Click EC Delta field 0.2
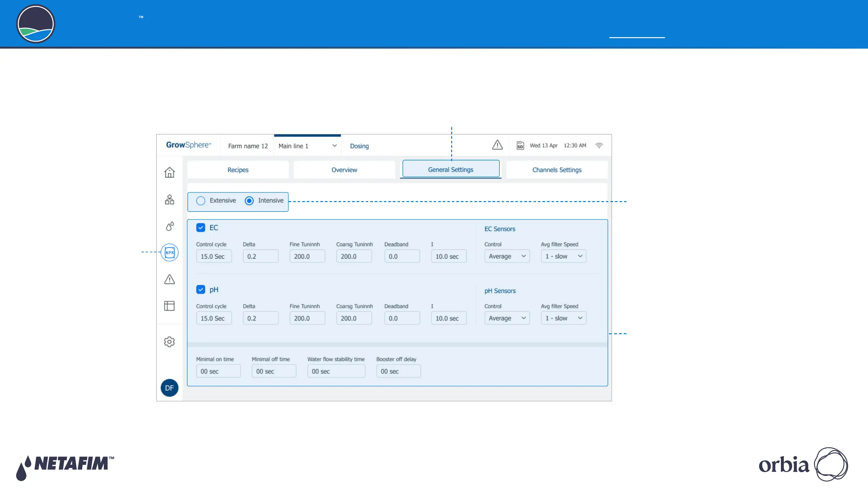 point(261,256)
